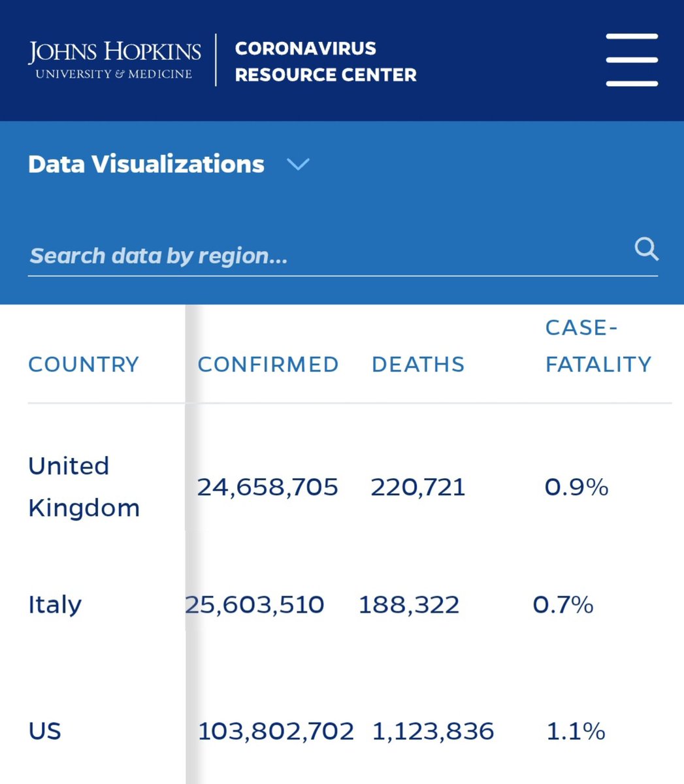Click case-fatality value 1.1%
This screenshot has height=784, width=684.
576,730
